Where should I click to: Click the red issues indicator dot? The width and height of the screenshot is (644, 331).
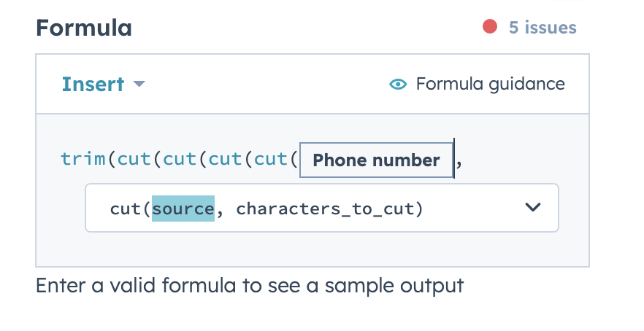(x=490, y=27)
